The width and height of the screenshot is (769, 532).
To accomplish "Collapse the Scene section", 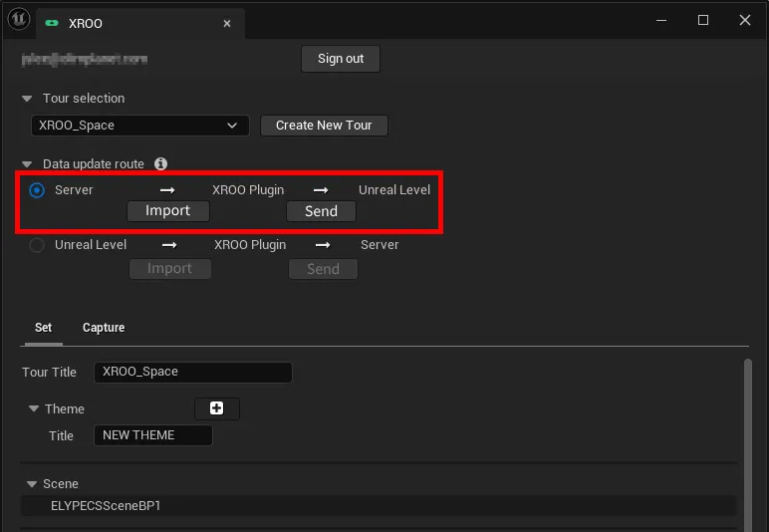I will click(32, 484).
